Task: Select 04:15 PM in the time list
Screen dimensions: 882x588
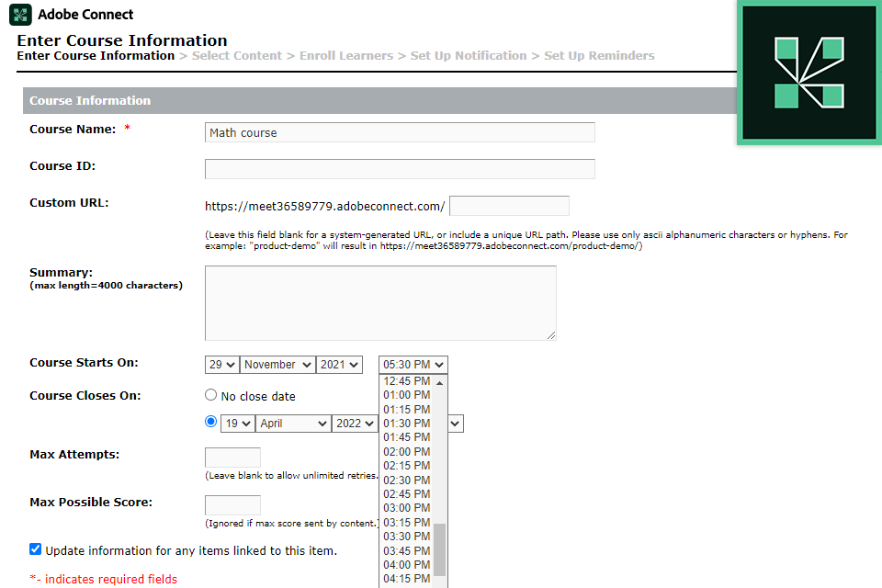Action: (x=407, y=579)
